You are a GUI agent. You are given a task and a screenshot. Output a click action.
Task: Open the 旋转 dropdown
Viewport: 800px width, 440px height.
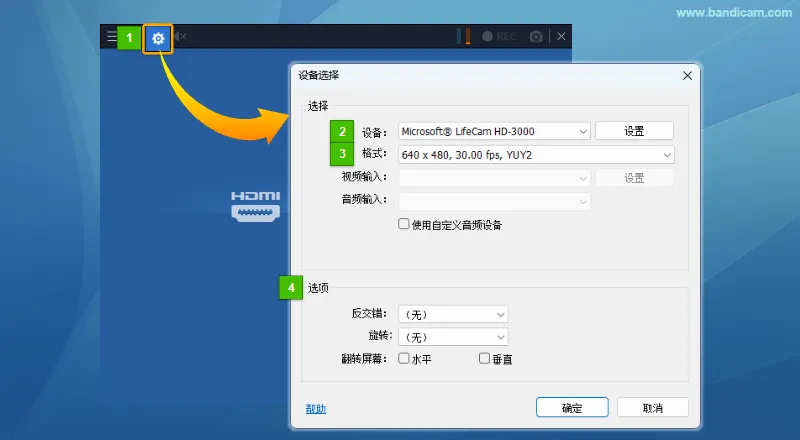[x=453, y=337]
